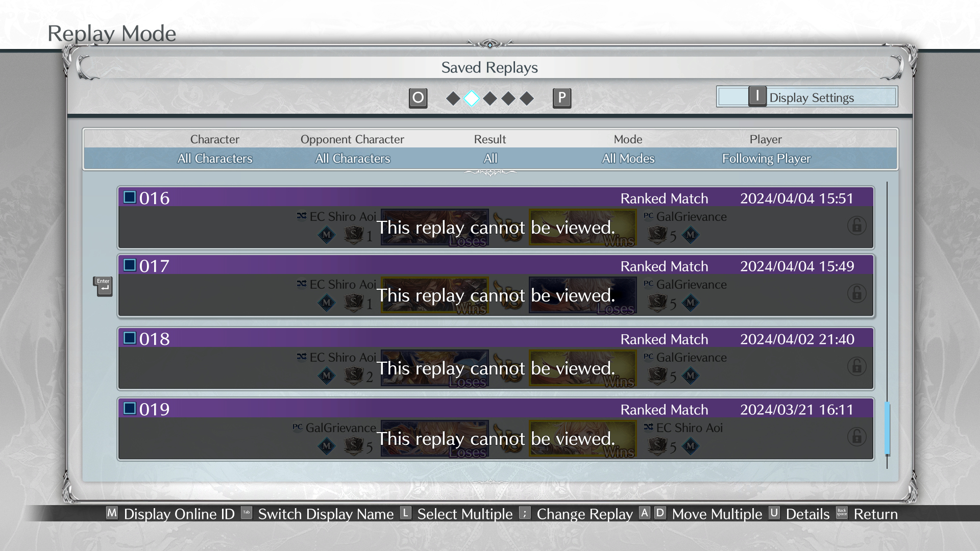Click the U key Details icon

click(774, 513)
